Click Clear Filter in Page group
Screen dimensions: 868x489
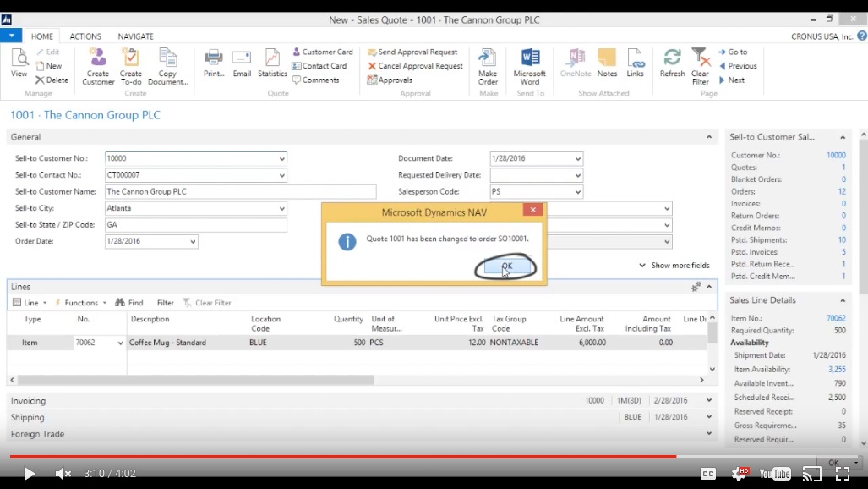[701, 66]
